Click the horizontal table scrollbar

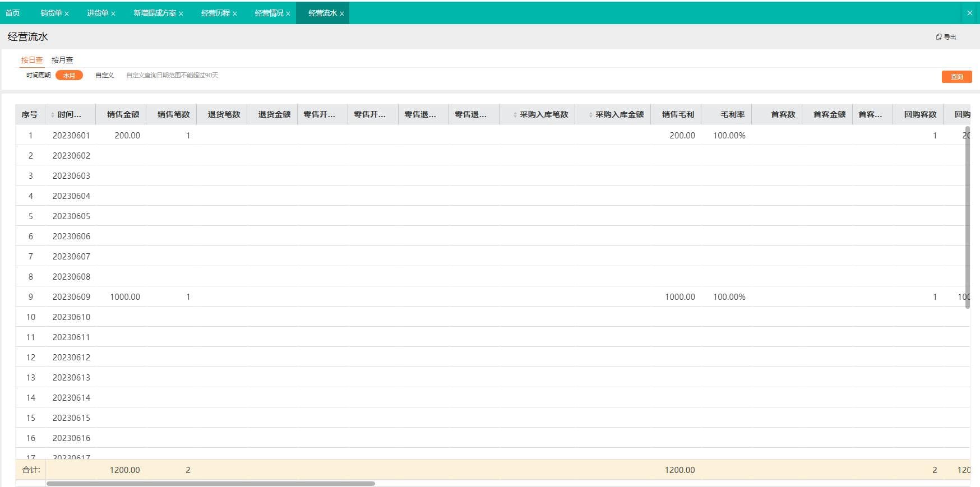click(211, 483)
